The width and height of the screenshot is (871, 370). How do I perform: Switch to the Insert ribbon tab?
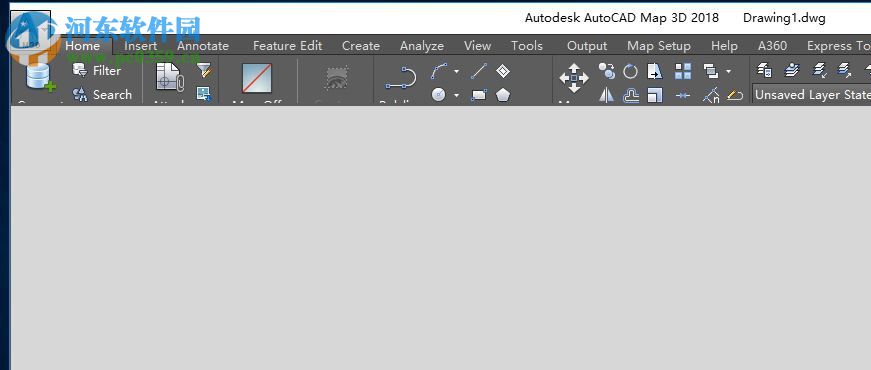pos(141,46)
